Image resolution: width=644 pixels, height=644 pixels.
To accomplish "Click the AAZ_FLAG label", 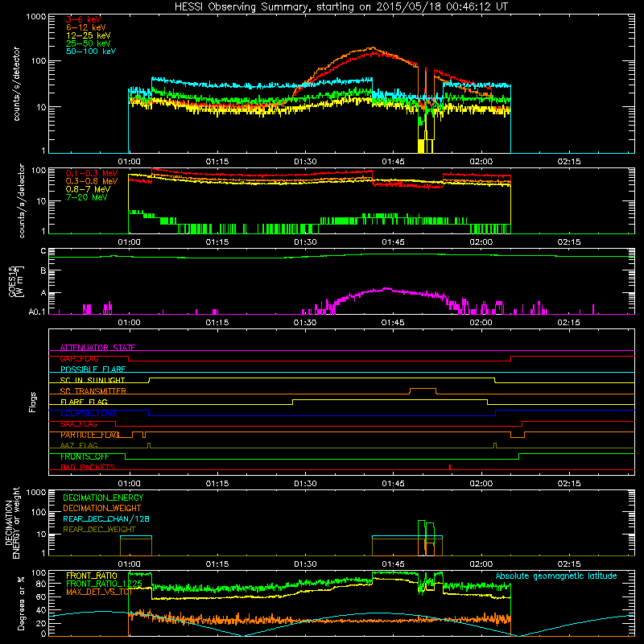I will click(x=79, y=445).
